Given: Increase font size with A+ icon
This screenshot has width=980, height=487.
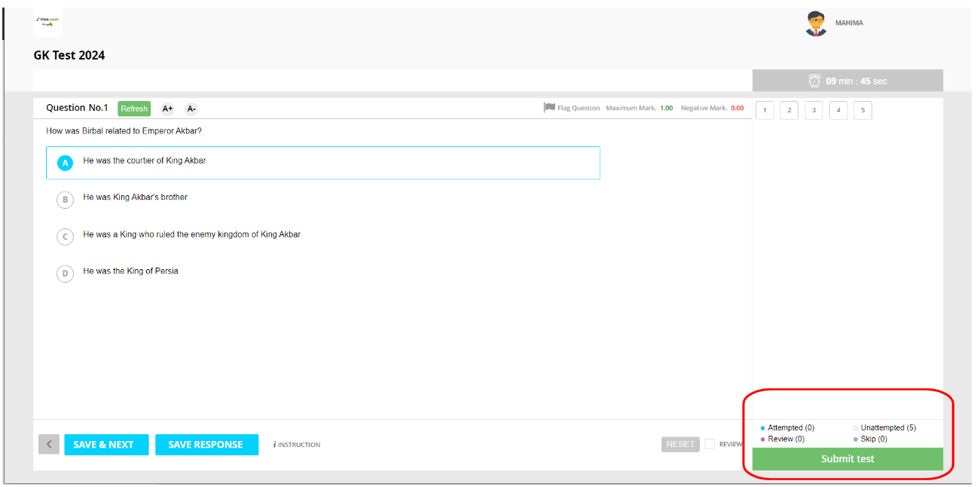Looking at the screenshot, I should coord(167,109).
